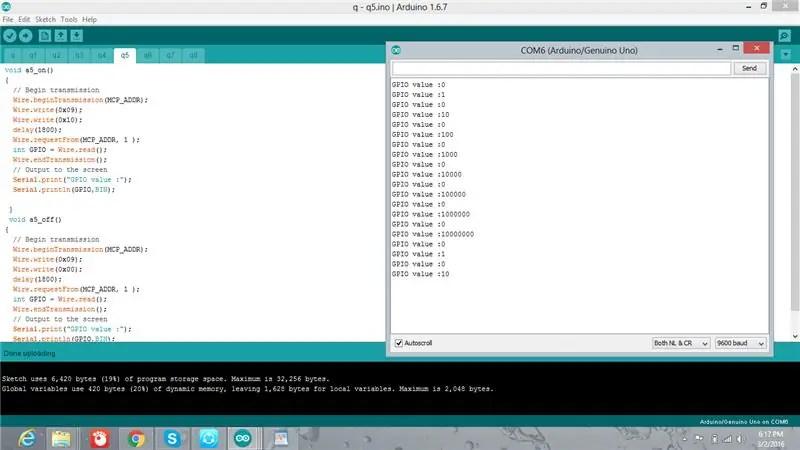Switch to the q8 tab
This screenshot has width=800, height=450.
click(x=193, y=55)
